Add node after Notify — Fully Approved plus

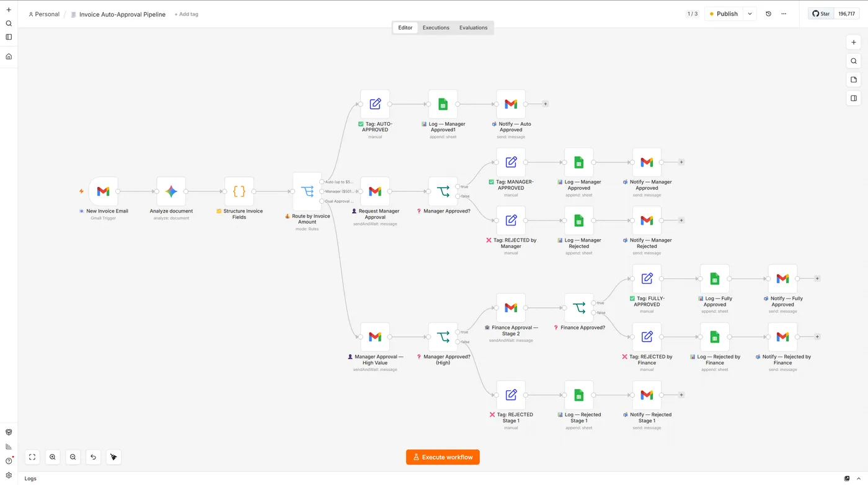(817, 279)
